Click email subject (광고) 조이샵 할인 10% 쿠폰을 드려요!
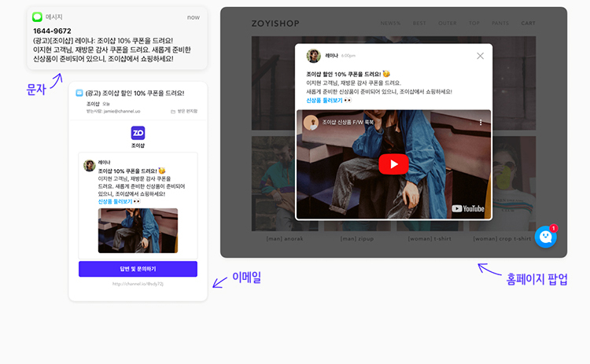This screenshot has width=590, height=364. point(135,94)
